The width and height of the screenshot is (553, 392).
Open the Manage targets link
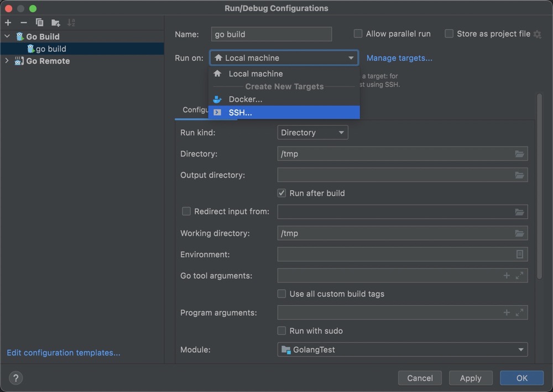[x=399, y=58]
